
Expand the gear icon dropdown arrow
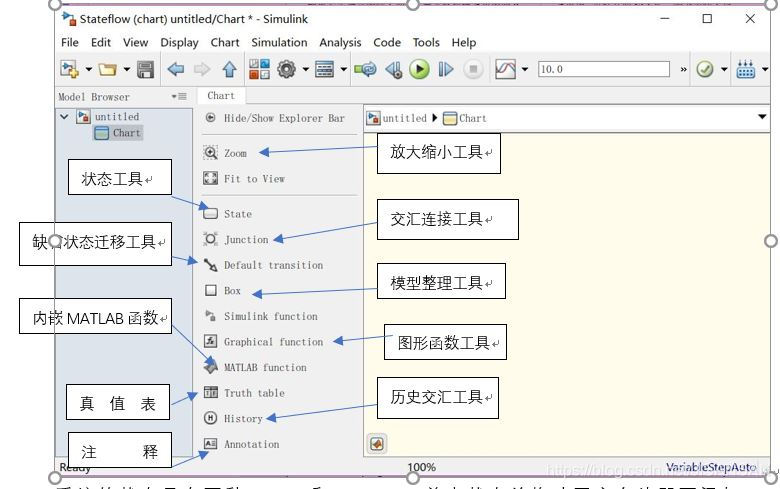(x=305, y=69)
